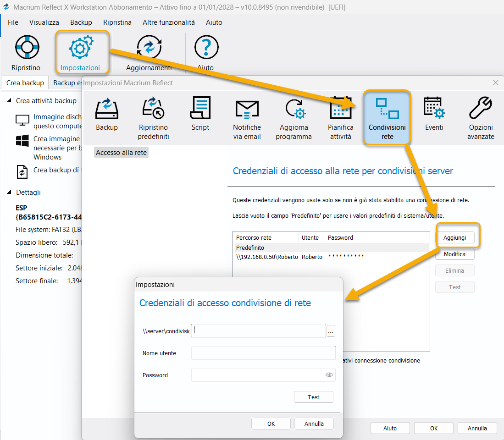Viewport: 504px width, 440px height.
Task: Click 'Spazio libero' detail line
Action: pyautogui.click(x=48, y=242)
